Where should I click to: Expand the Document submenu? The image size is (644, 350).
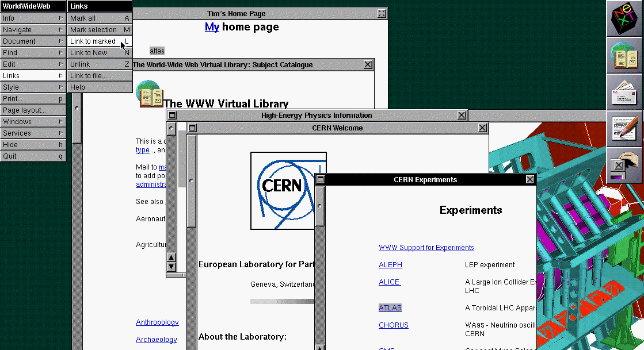click(33, 41)
